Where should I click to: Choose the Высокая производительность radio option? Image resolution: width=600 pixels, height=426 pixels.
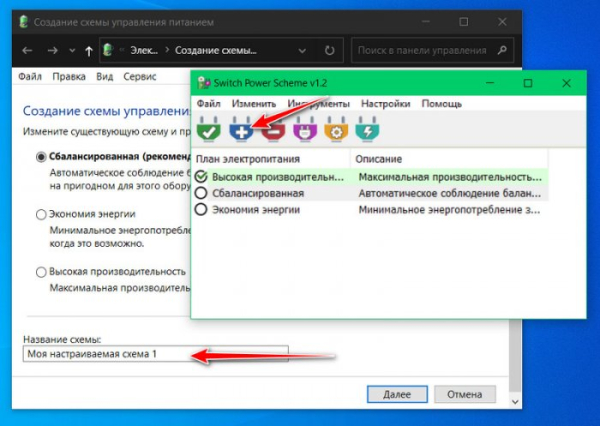pos(41,271)
